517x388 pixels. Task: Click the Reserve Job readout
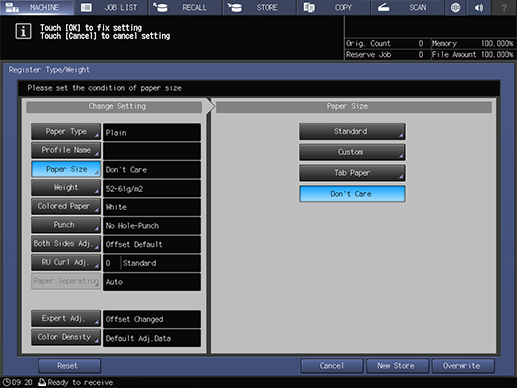click(387, 55)
